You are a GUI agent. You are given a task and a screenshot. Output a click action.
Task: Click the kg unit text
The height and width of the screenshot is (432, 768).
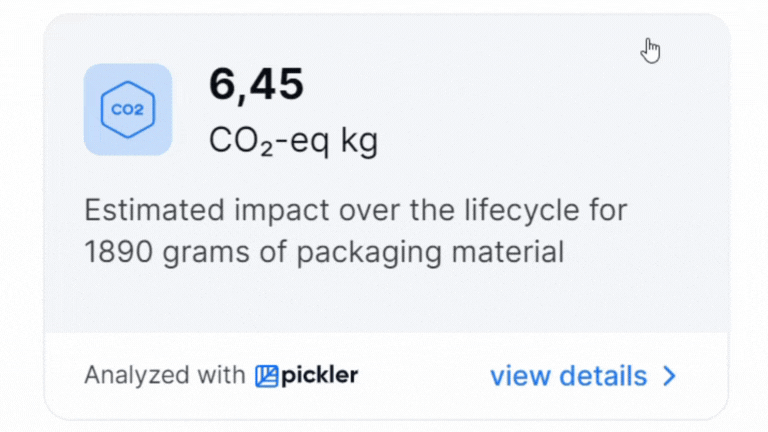coord(359,141)
